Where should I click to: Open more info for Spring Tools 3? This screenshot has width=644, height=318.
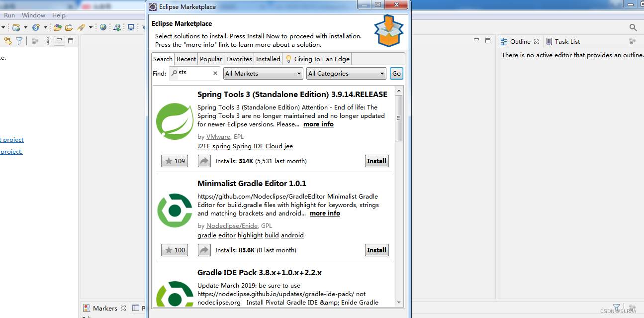pos(318,124)
